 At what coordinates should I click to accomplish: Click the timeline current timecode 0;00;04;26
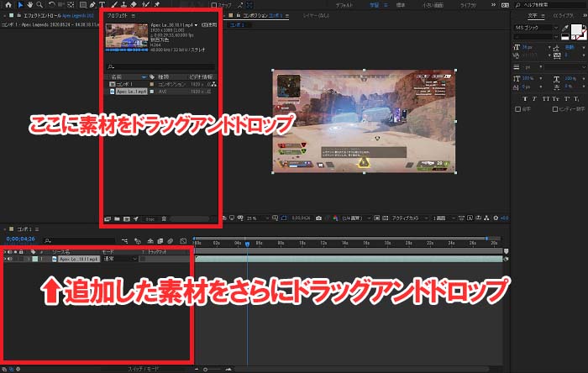(21, 239)
